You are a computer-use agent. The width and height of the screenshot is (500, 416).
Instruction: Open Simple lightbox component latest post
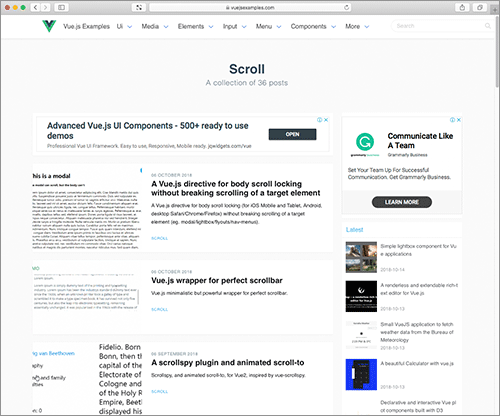coord(418,250)
